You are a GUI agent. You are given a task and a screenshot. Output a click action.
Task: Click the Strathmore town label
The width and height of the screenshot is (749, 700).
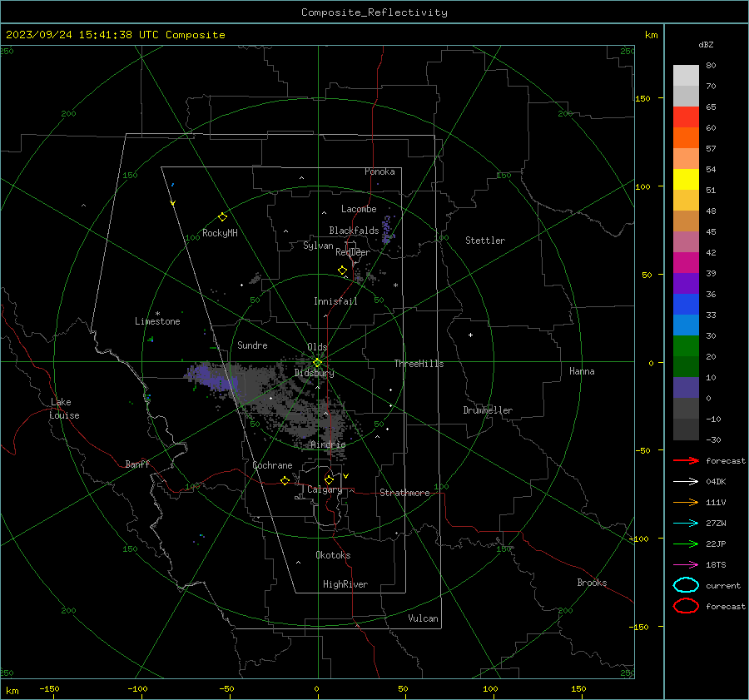404,493
